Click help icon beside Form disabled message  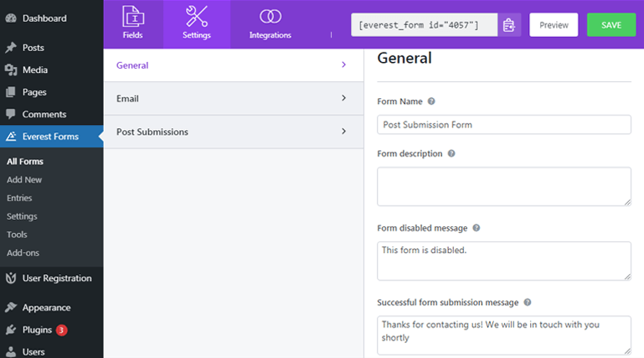(x=477, y=228)
